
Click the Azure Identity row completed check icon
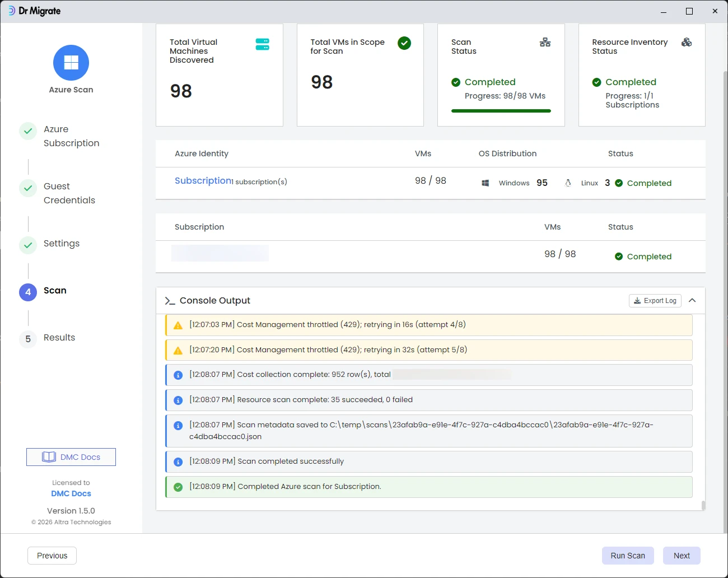pyautogui.click(x=619, y=183)
